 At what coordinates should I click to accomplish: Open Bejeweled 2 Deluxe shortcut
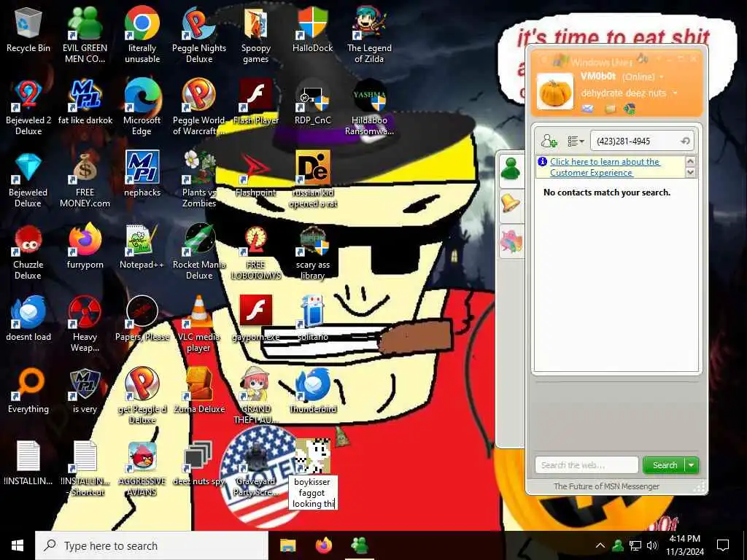pos(28,107)
